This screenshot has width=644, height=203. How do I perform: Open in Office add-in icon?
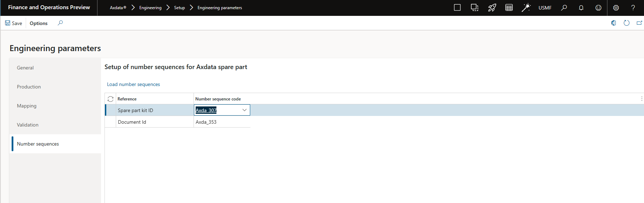[x=614, y=23]
